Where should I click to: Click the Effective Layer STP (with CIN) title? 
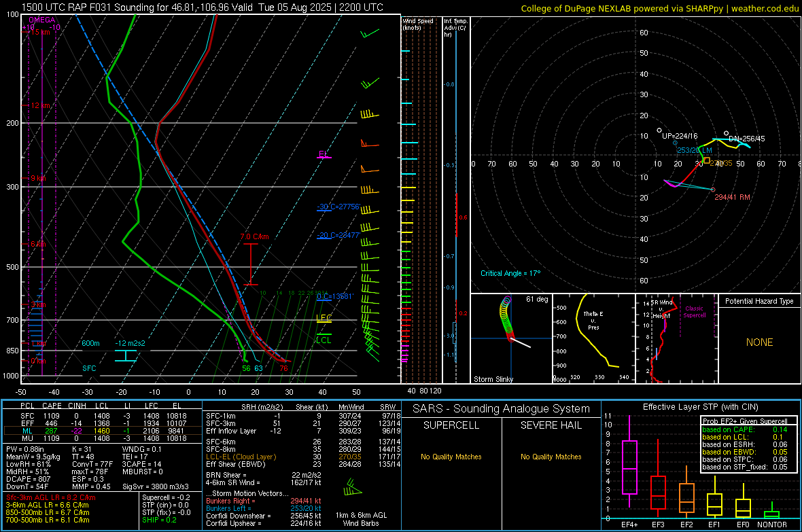tap(700, 407)
